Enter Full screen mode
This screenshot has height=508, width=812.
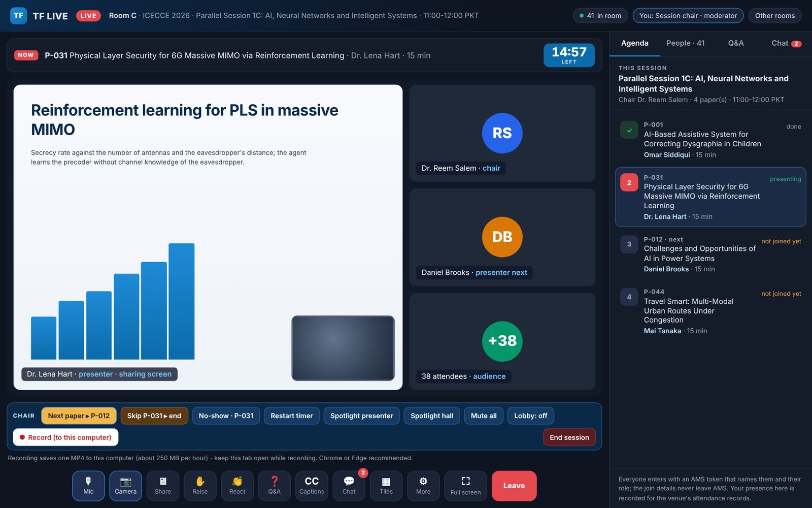click(465, 486)
